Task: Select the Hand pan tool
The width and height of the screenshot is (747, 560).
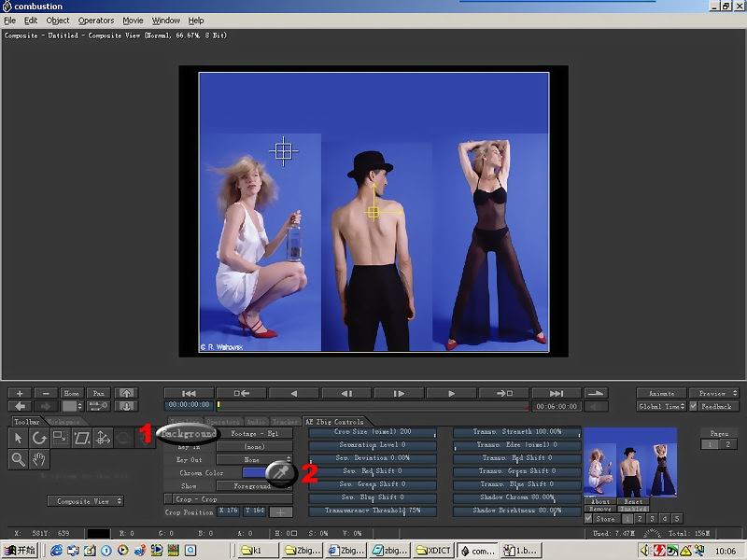Action: coord(39,459)
